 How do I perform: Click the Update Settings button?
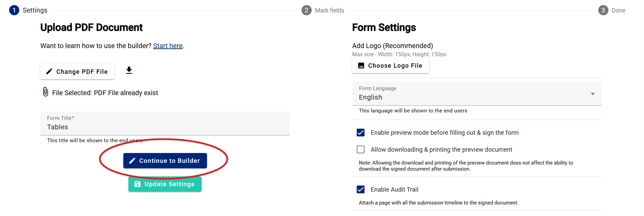pos(165,184)
